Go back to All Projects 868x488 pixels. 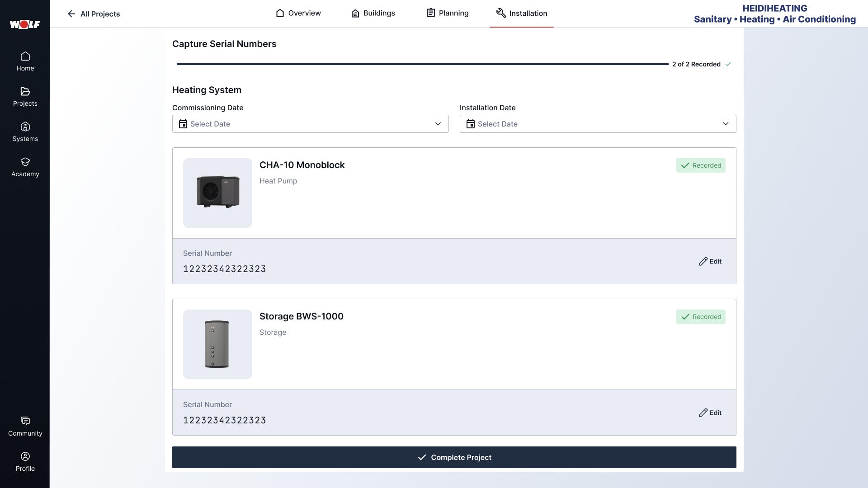point(94,14)
